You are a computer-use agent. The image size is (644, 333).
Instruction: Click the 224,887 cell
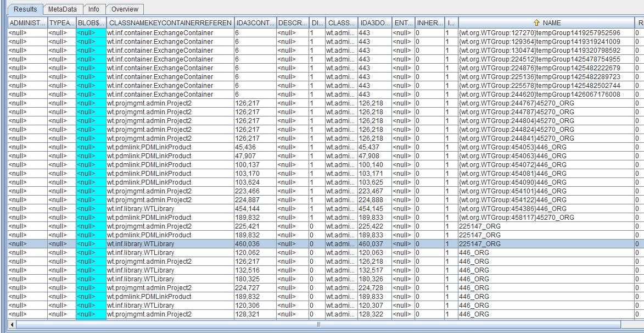click(x=255, y=200)
